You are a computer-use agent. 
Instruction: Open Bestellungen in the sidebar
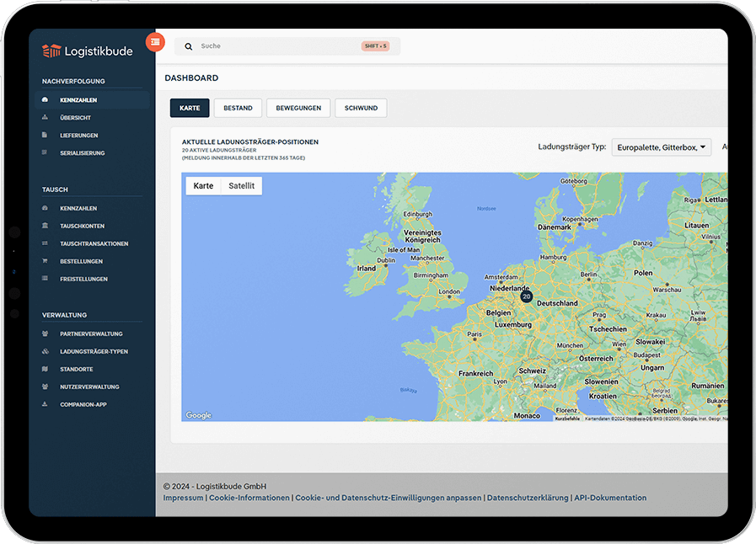(81, 262)
